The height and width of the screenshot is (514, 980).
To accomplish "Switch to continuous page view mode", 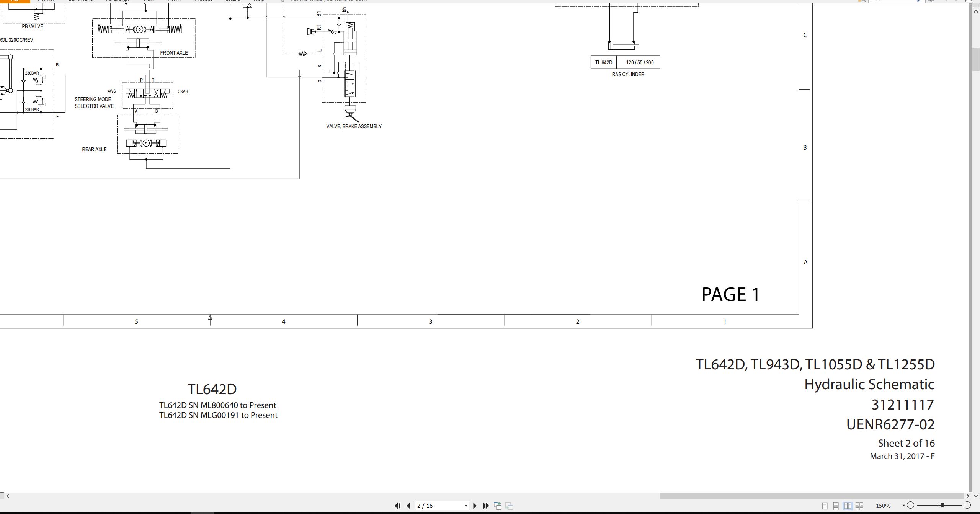I will coord(836,506).
